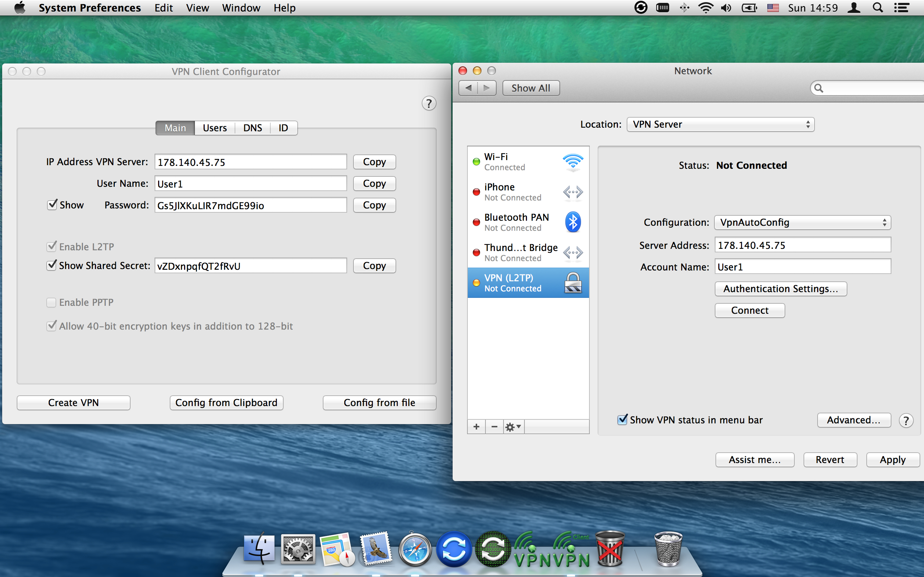Click the Spotlight search icon in menu bar
924x577 pixels.
click(x=878, y=8)
